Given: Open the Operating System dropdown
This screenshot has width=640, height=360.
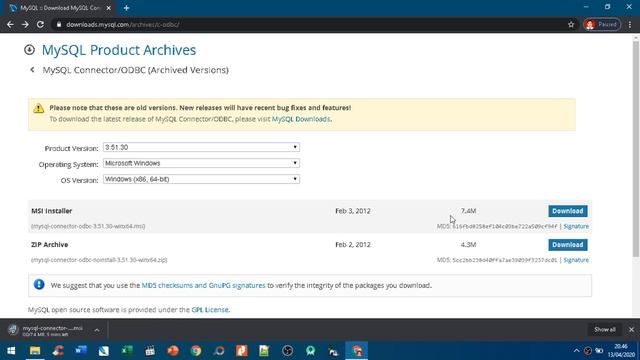Looking at the screenshot, I should [x=201, y=163].
